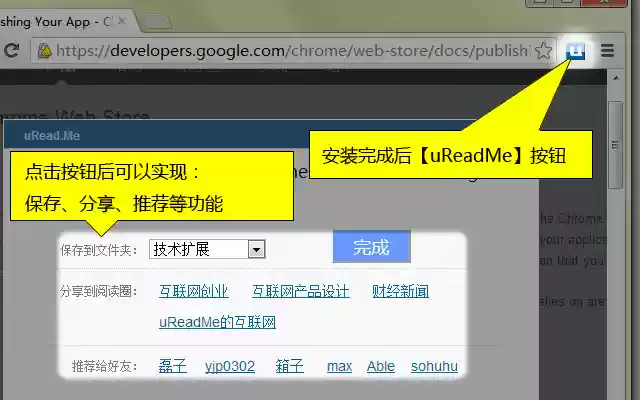The image size is (640, 400).
Task: Reload the page with the refresh icon
Action: (x=11, y=50)
